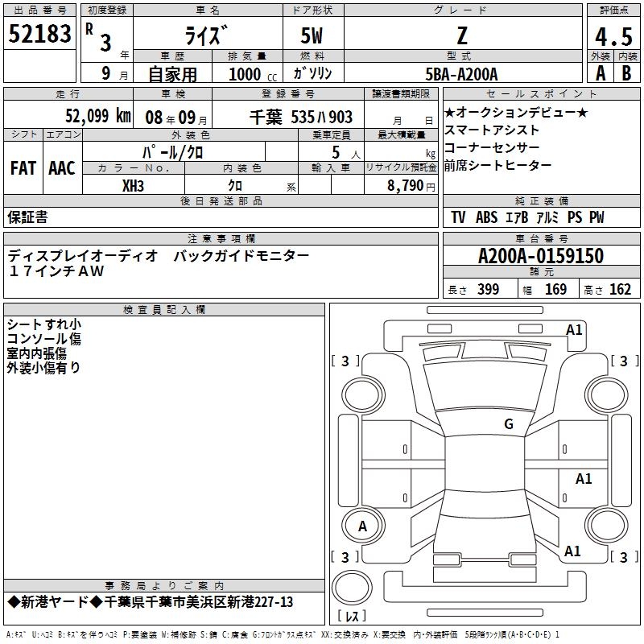Select note ディスプレイオーディオ バックガイドモニター
Screen dimensions: 644x644
click(158, 256)
